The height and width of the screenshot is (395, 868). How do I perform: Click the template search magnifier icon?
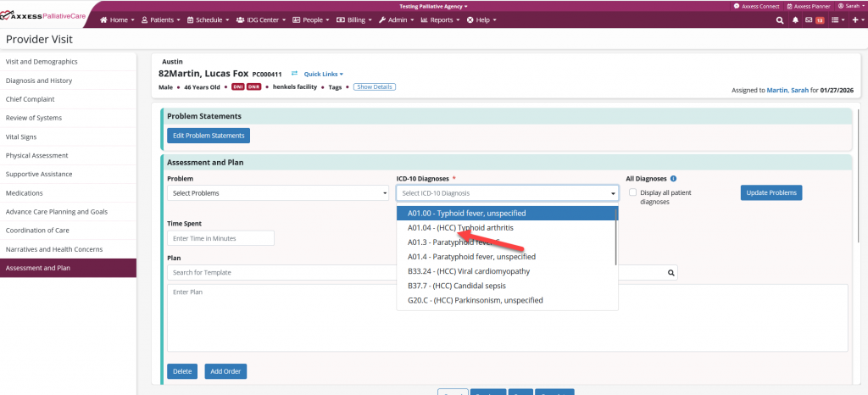pos(670,273)
